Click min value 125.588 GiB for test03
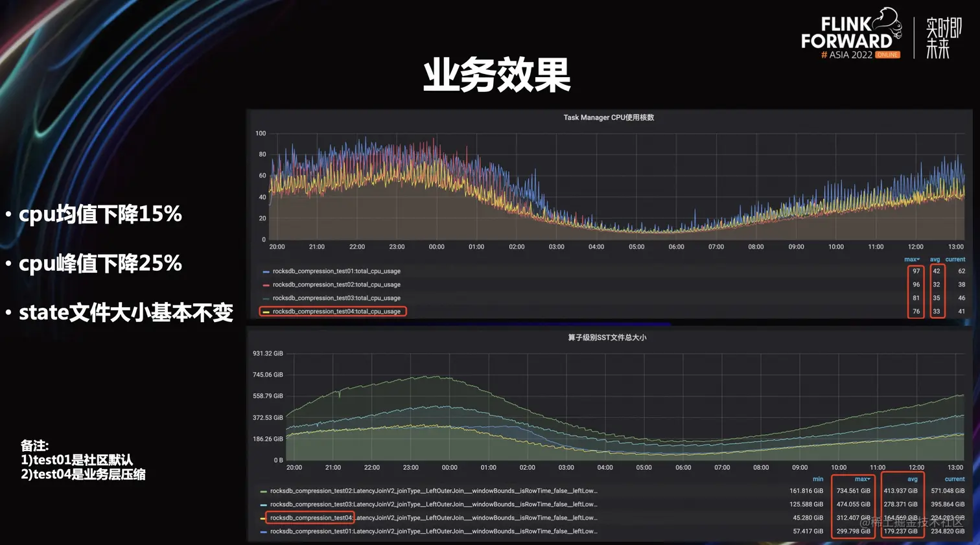Screen dimensions: 980x545 click(x=806, y=504)
